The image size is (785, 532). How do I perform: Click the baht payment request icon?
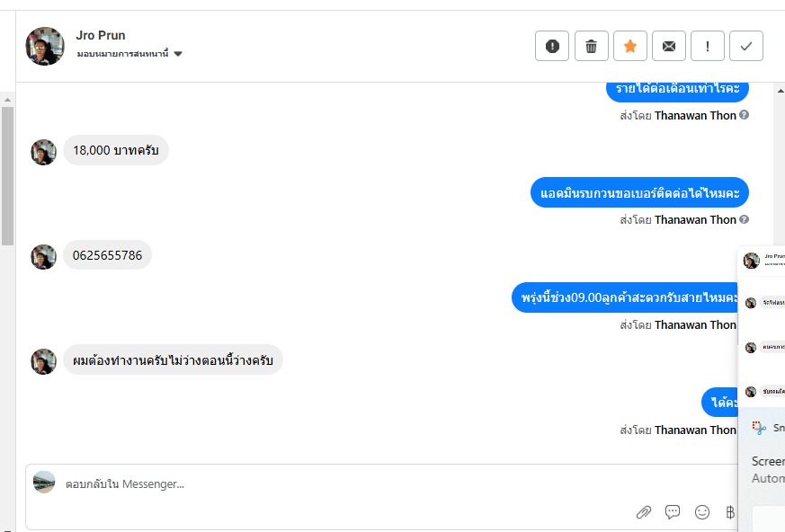tap(730, 512)
